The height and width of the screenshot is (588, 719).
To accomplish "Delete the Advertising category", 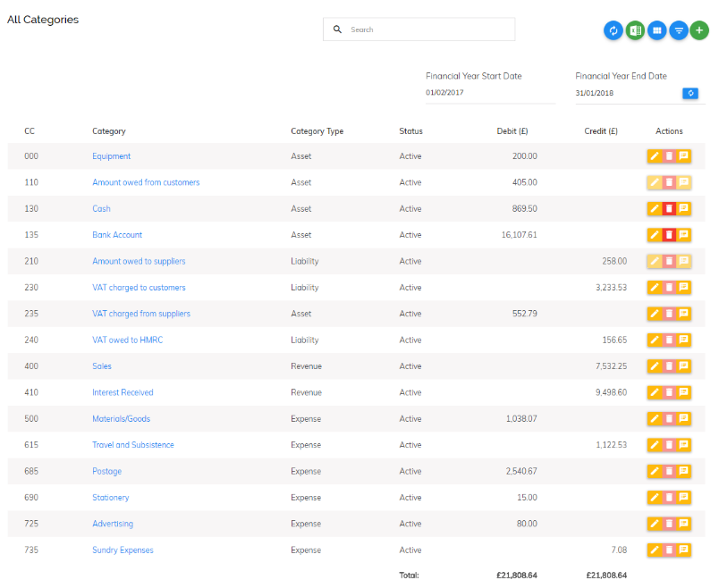I will pyautogui.click(x=669, y=524).
